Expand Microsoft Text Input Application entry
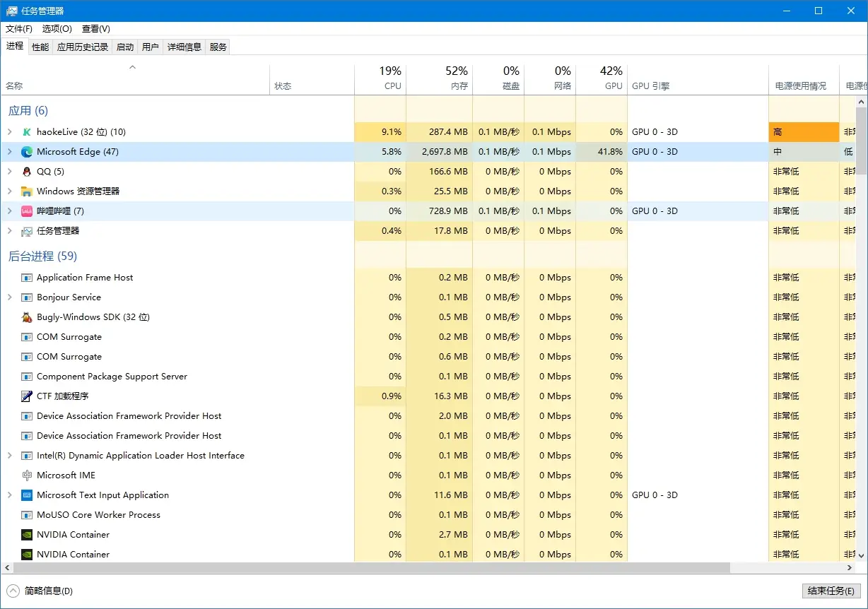This screenshot has height=609, width=868. (x=9, y=495)
